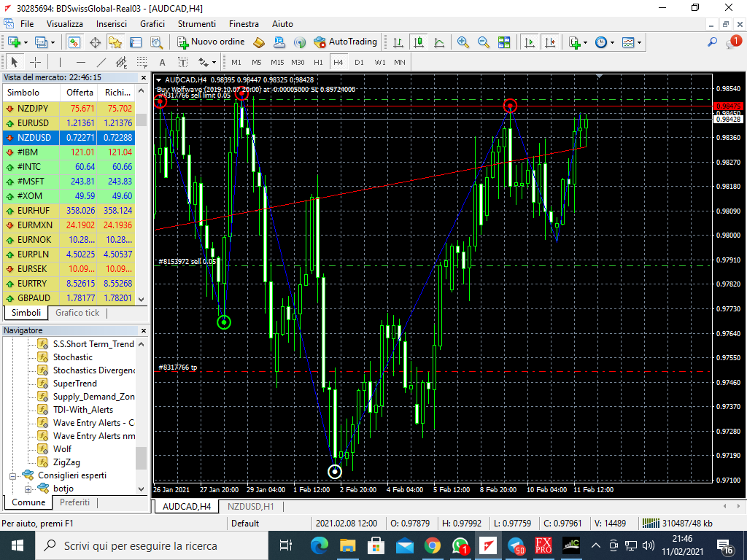Select the trendline tool
Image resolution: width=747 pixels, height=560 pixels.
(101, 62)
